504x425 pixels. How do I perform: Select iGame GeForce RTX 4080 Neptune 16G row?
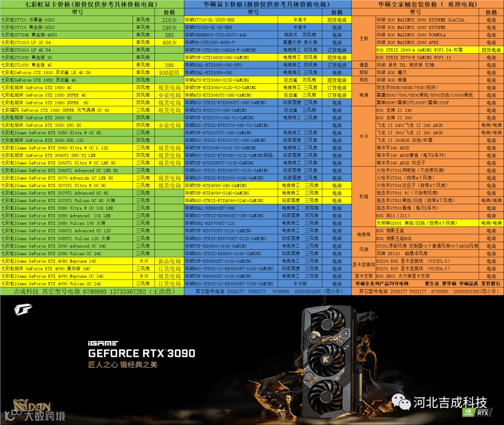click(92, 261)
